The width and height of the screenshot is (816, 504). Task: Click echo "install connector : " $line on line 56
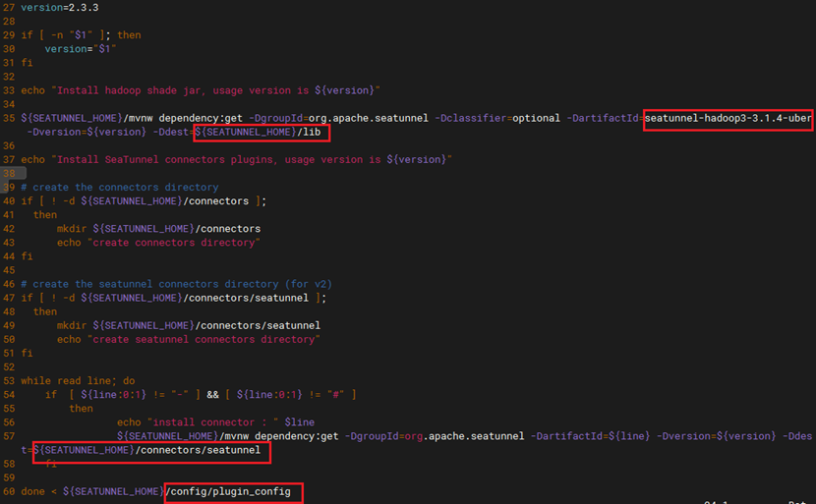coord(216,422)
